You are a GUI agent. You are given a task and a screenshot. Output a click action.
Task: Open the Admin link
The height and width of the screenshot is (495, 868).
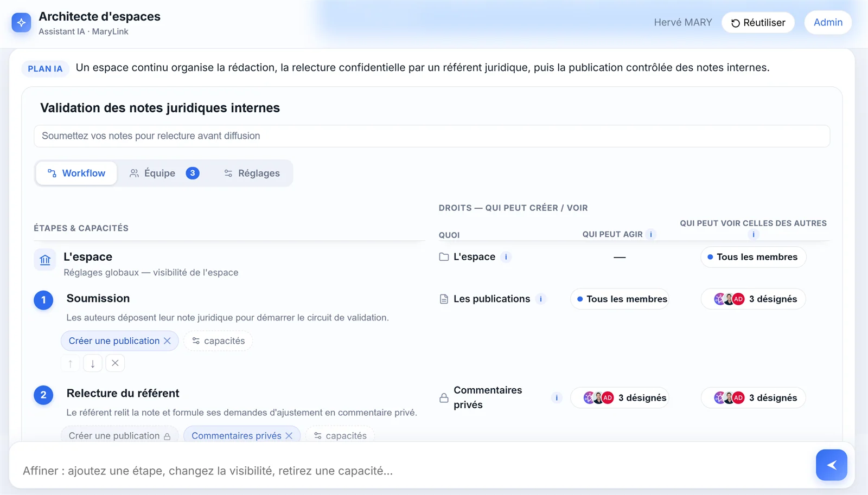pyautogui.click(x=828, y=23)
